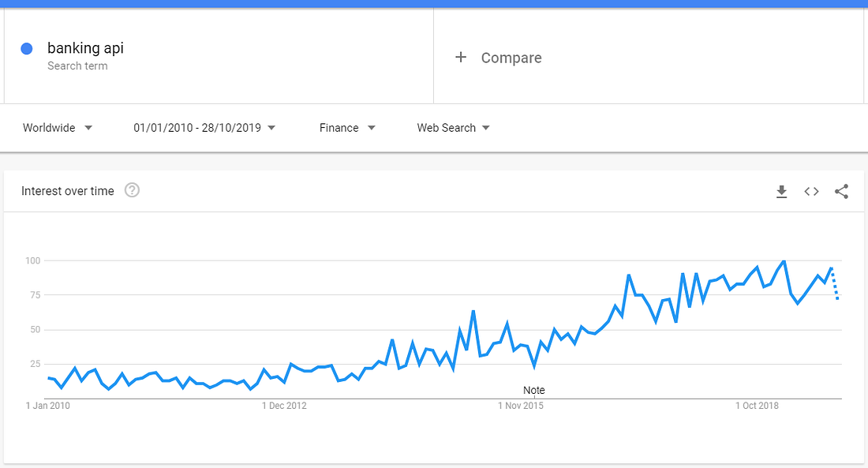Share the interest over time chart
This screenshot has width=868, height=468.
(841, 192)
